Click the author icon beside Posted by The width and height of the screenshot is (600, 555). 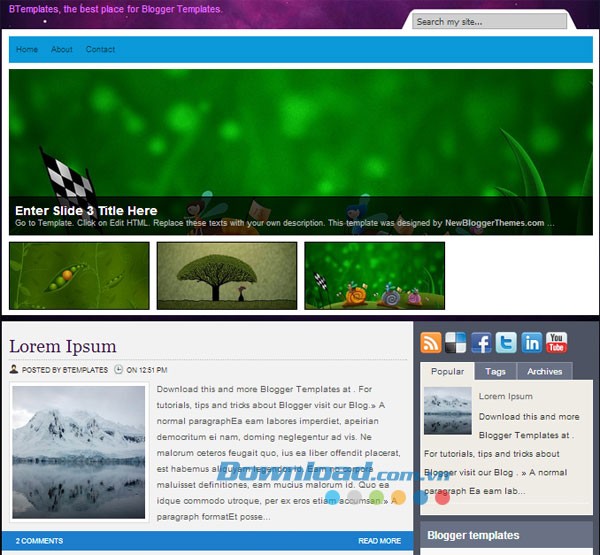point(14,370)
